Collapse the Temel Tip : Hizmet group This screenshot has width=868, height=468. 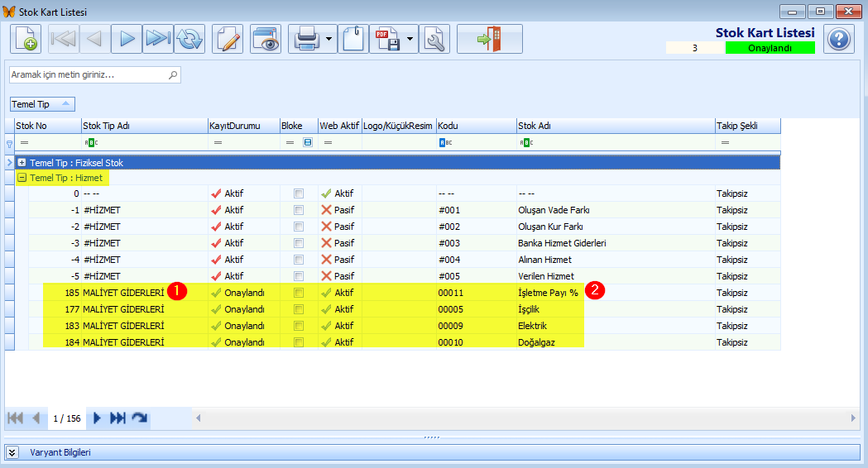click(22, 178)
